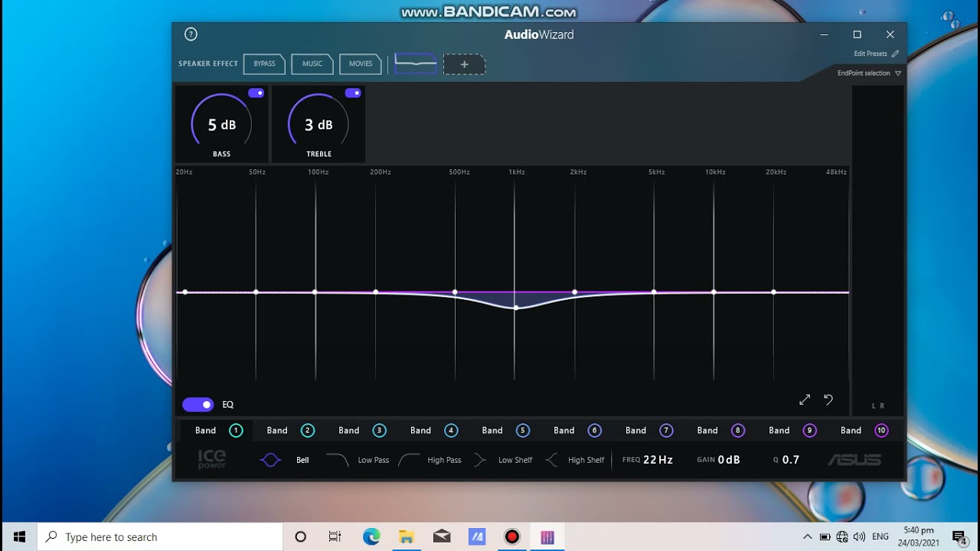Choose the Low Pass filter icon
Image resolution: width=980 pixels, height=551 pixels.
(337, 460)
